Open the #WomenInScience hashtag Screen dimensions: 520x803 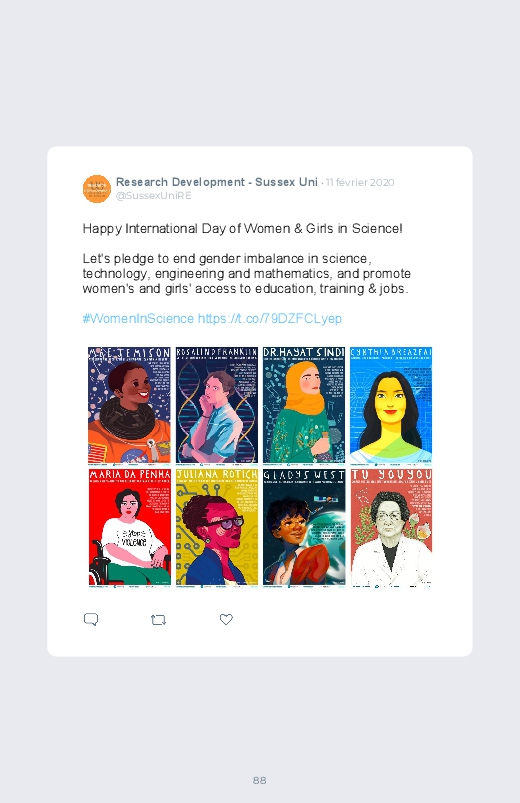(x=138, y=319)
